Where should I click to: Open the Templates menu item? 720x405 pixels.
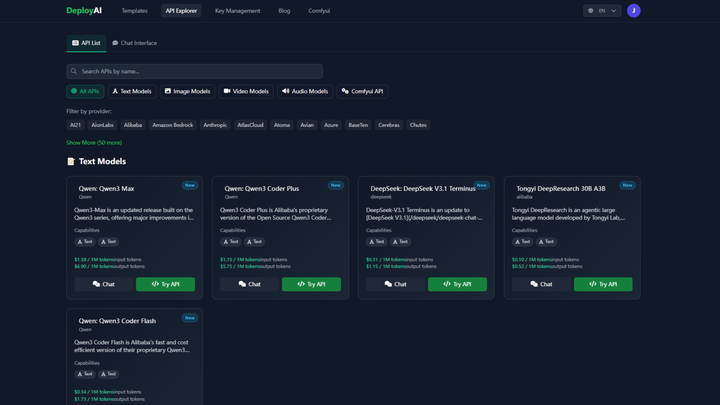(x=135, y=11)
